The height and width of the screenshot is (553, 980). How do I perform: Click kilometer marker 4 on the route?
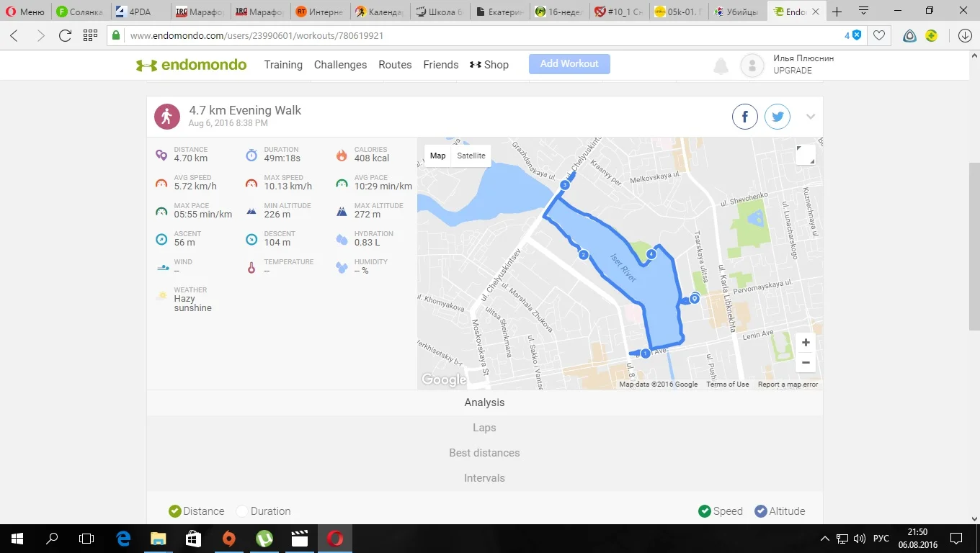tap(651, 253)
